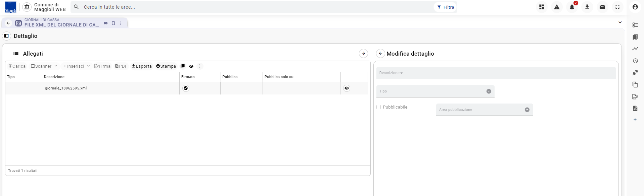Image resolution: width=644 pixels, height=196 pixels.
Task: Click the warning triangle icon
Action: 557,7
